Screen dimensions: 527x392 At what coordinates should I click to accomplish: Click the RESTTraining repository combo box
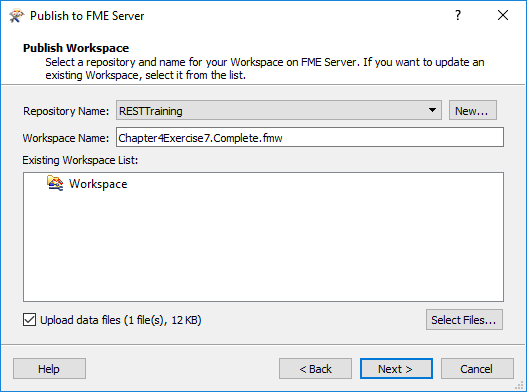(x=279, y=110)
